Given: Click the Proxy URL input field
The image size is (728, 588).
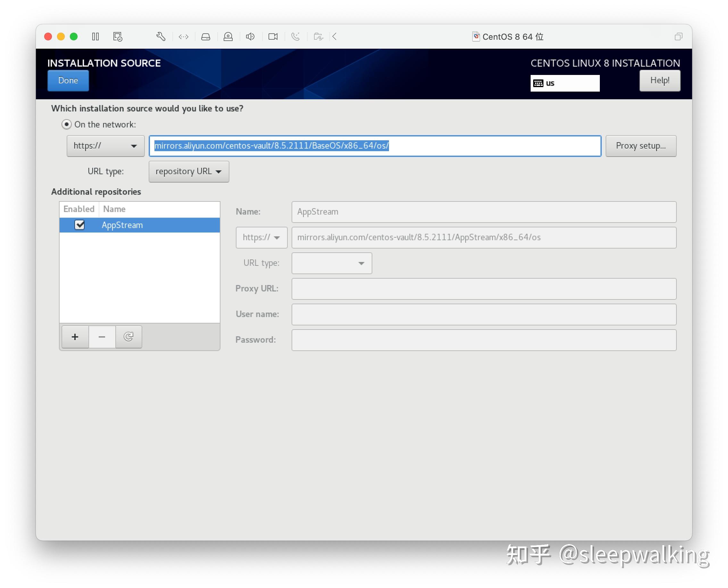Looking at the screenshot, I should click(x=484, y=289).
